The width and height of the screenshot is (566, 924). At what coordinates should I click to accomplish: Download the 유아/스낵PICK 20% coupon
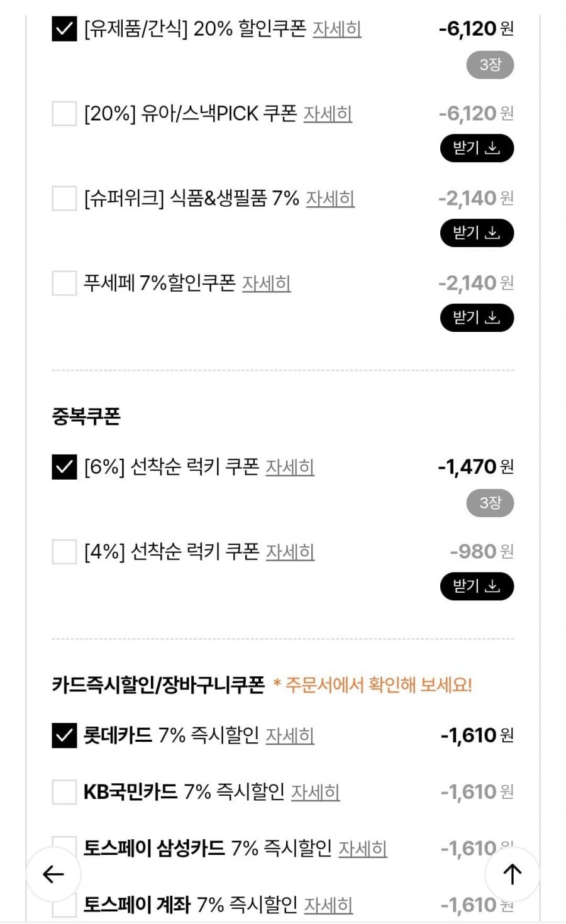pos(477,148)
